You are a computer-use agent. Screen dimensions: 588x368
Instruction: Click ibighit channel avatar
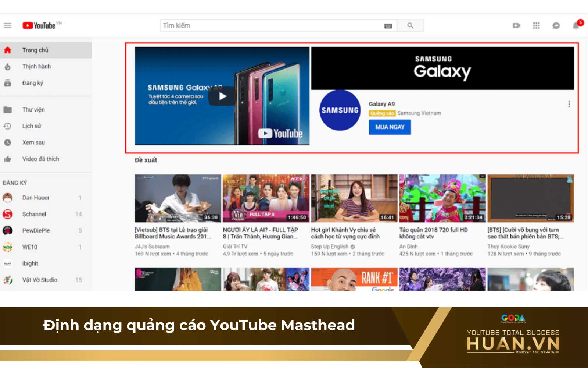point(8,263)
